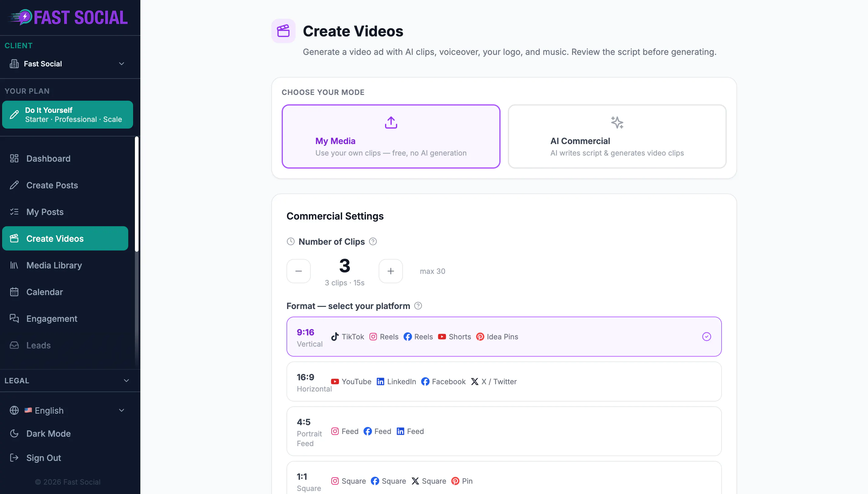Choose My Media mode
The width and height of the screenshot is (868, 494).
point(391,136)
